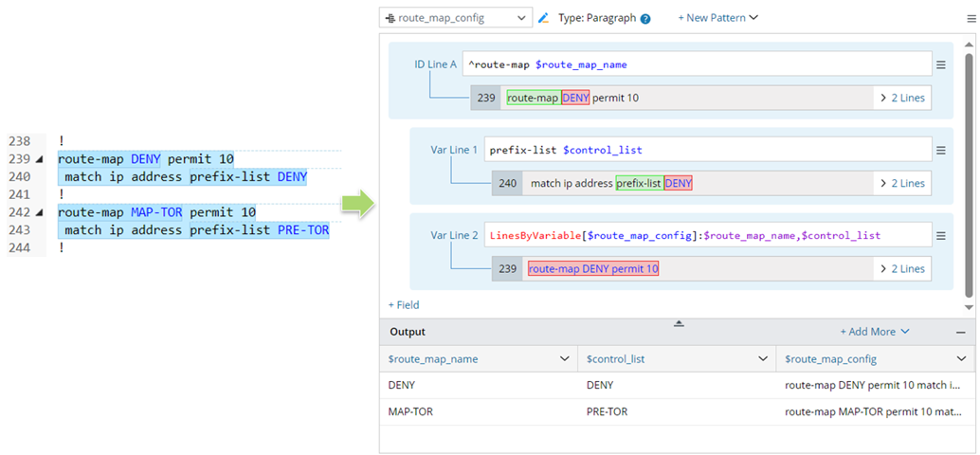This screenshot has height=455, width=980.
Task: Expand the $control_list column dropdown
Action: click(x=763, y=359)
